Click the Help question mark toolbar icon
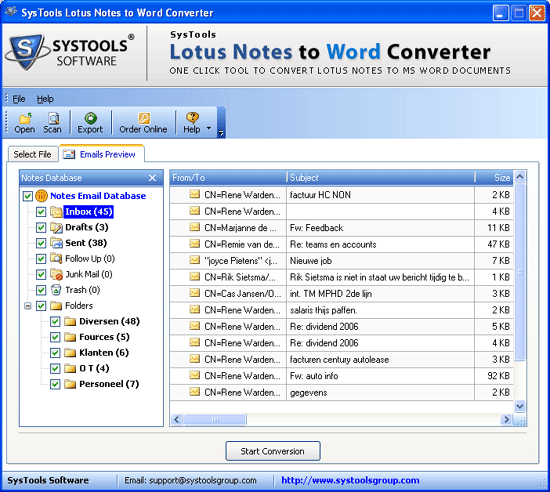Viewport: 550px width, 492px height. (x=192, y=118)
